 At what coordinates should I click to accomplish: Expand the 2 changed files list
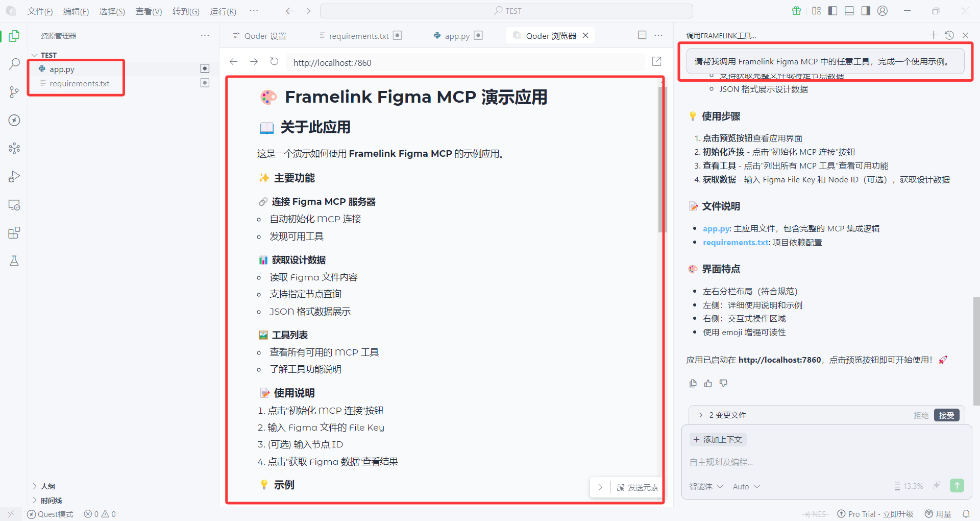700,415
